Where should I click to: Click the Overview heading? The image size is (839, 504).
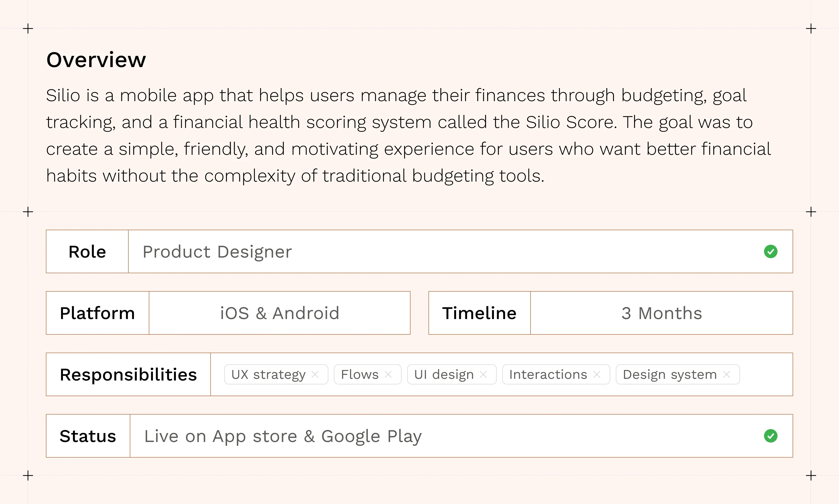pyautogui.click(x=96, y=60)
